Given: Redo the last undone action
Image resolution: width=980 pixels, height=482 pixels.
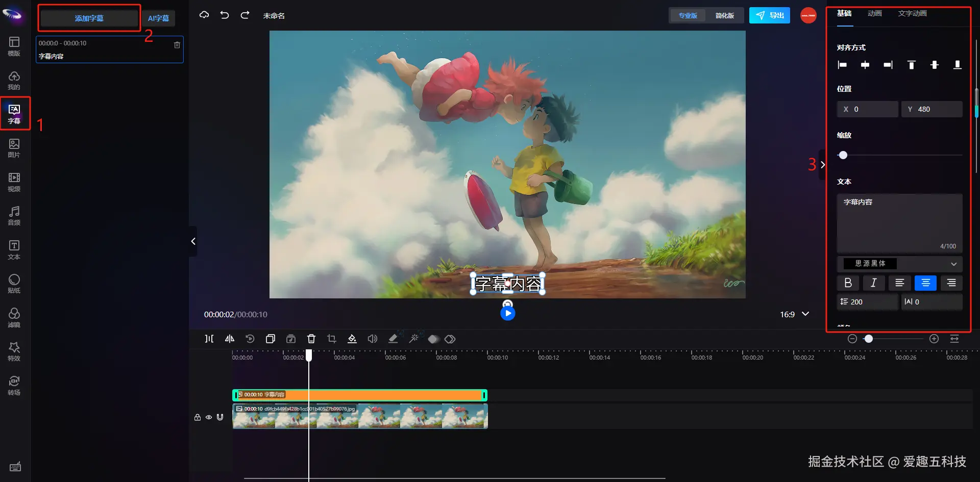Looking at the screenshot, I should pos(245,15).
